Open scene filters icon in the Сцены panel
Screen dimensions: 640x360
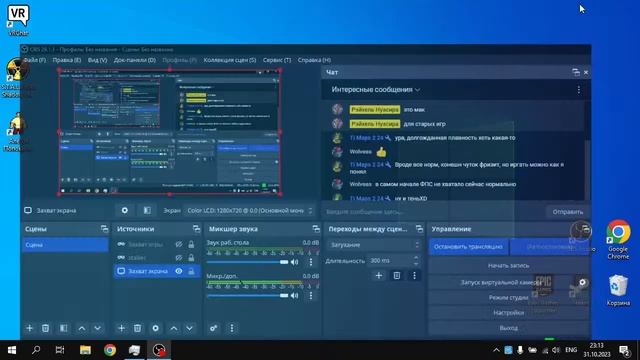pyautogui.click(x=64, y=328)
